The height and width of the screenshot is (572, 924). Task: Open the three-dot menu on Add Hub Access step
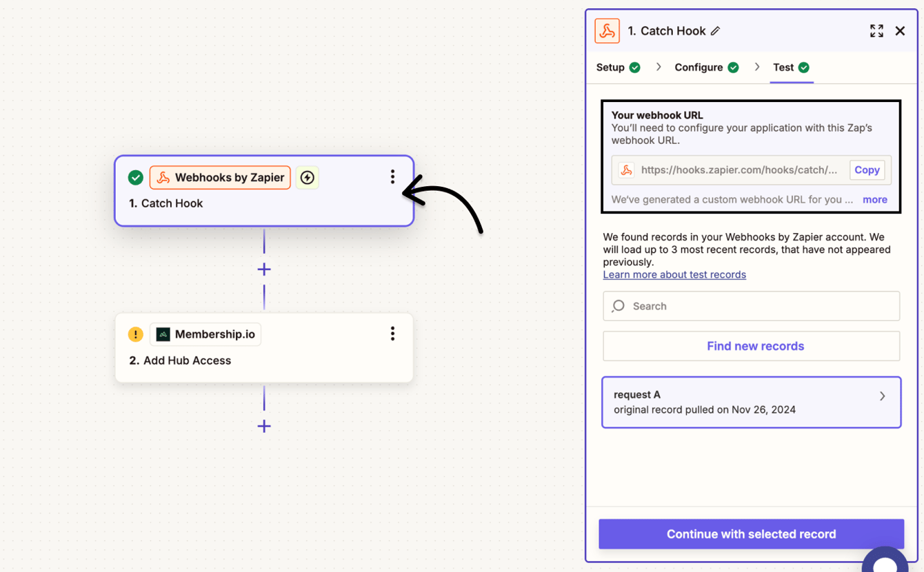pos(392,334)
